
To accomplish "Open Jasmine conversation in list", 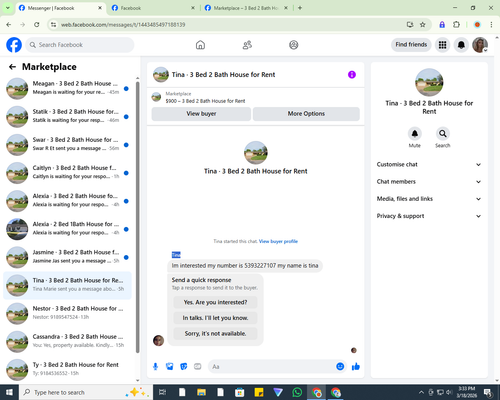I will point(67,257).
